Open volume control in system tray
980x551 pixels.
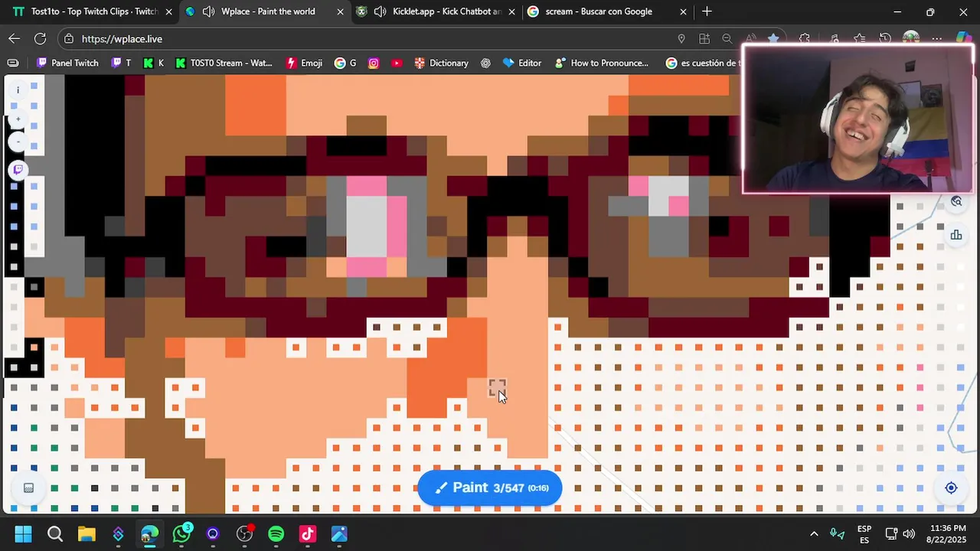pyautogui.click(x=909, y=534)
